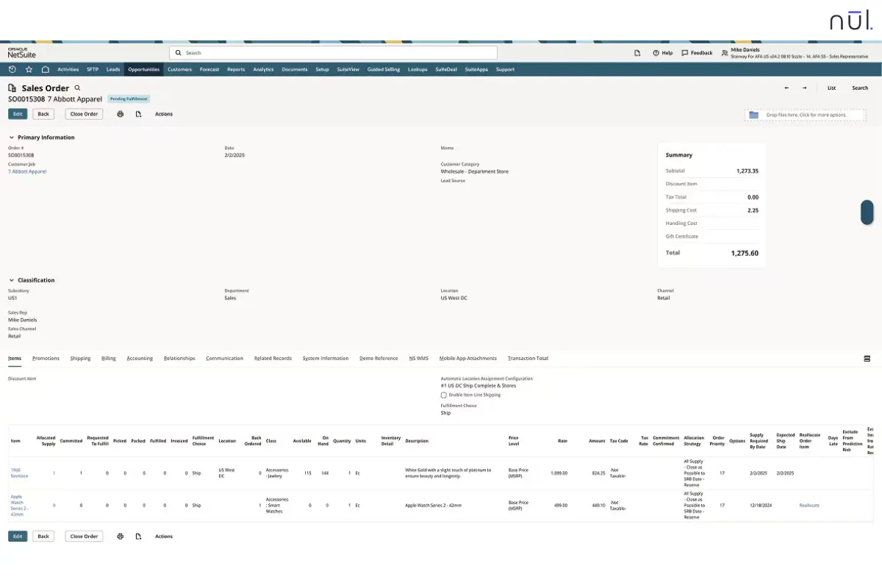The width and height of the screenshot is (882, 588).
Task: Click the Sales Order record icon
Action: pos(12,88)
